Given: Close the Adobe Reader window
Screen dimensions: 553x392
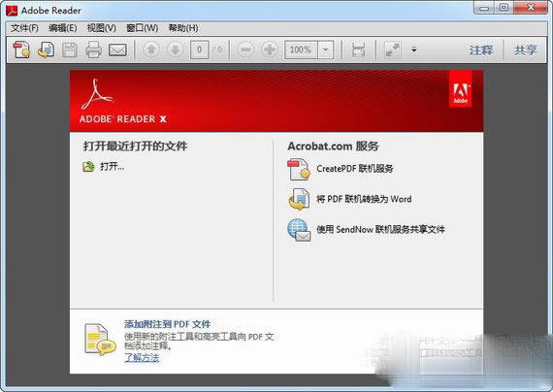Looking at the screenshot, I should tap(531, 8).
